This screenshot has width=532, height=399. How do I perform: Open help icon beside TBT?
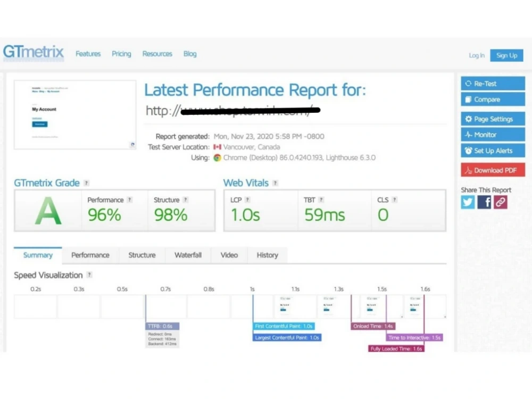[x=321, y=200]
